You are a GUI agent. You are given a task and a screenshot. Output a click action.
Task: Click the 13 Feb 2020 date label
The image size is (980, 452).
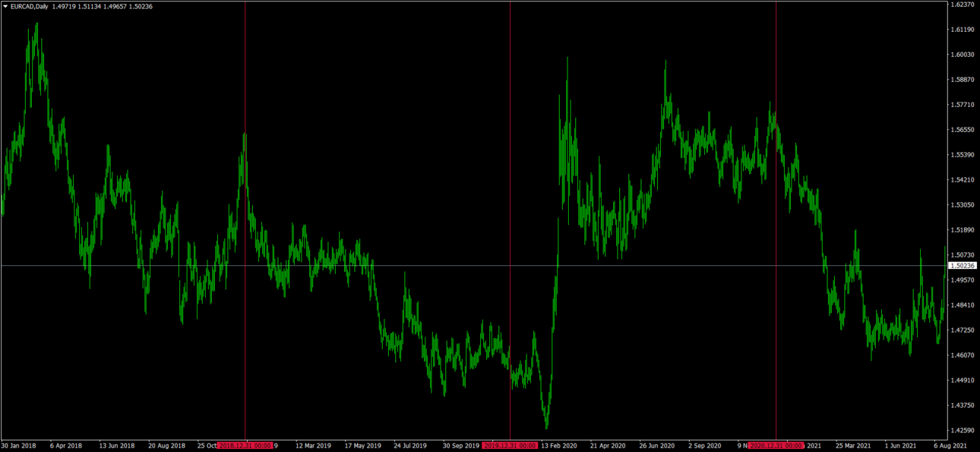558,446
